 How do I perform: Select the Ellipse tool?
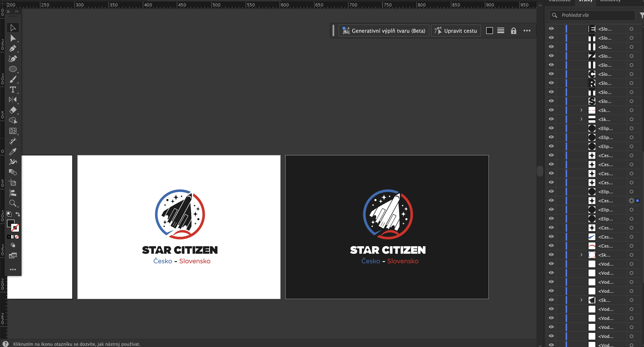[13, 69]
